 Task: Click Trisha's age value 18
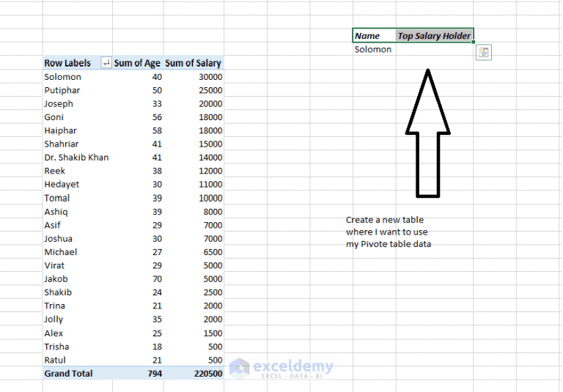[x=157, y=347]
